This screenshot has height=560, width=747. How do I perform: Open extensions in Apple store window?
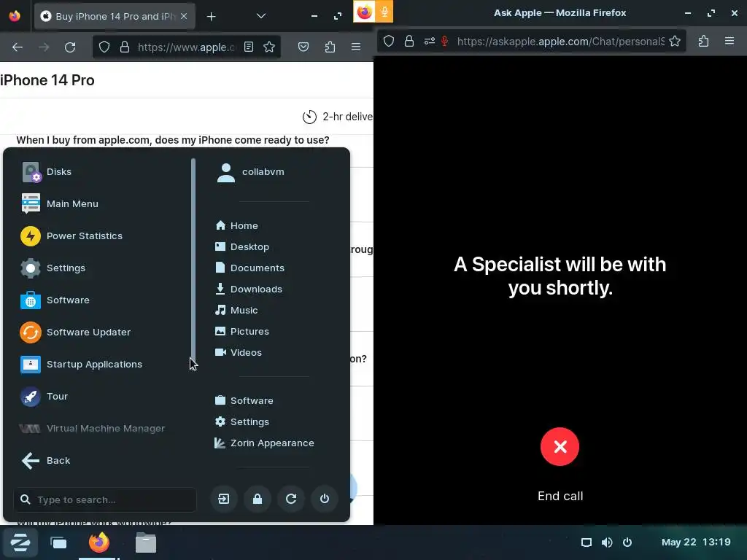(x=330, y=47)
